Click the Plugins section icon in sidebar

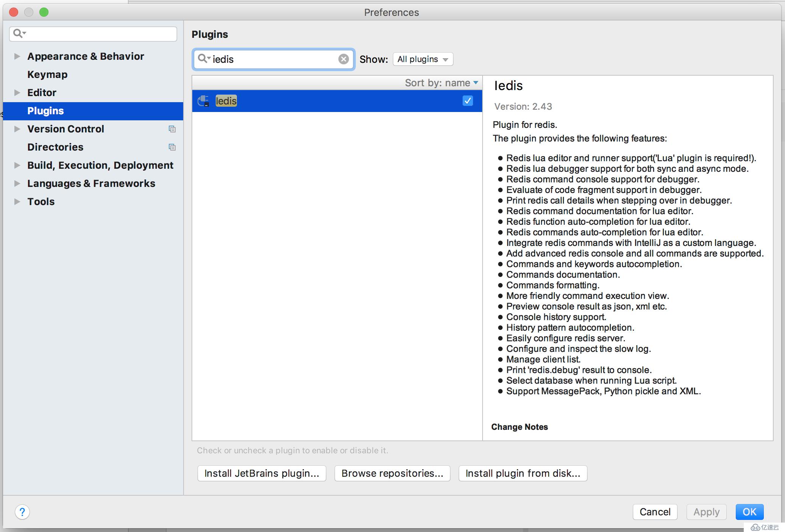pos(45,111)
